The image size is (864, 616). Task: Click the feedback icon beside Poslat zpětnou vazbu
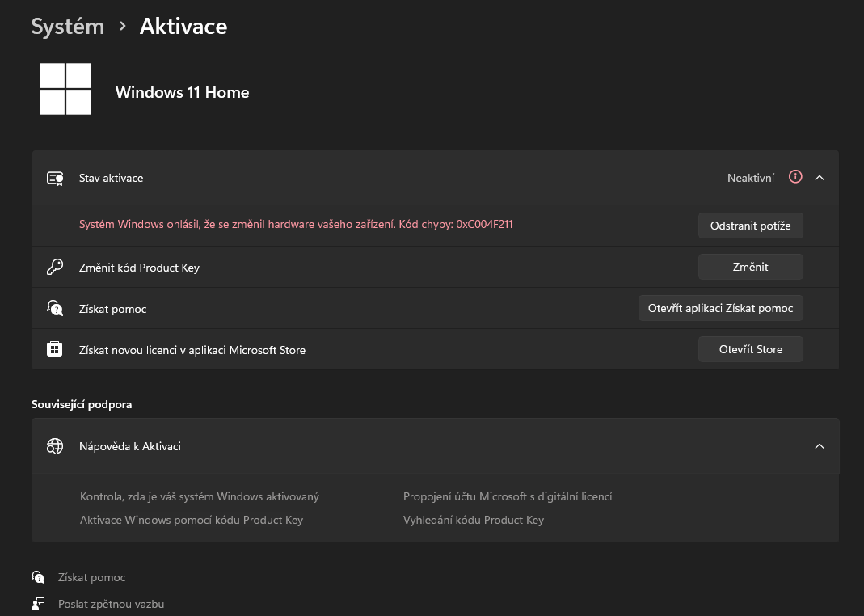(x=38, y=604)
